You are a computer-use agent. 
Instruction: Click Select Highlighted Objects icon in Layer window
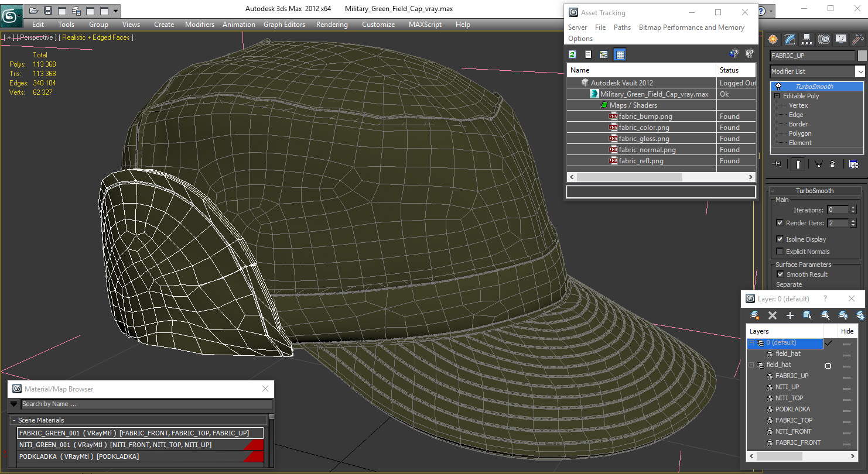(x=808, y=315)
